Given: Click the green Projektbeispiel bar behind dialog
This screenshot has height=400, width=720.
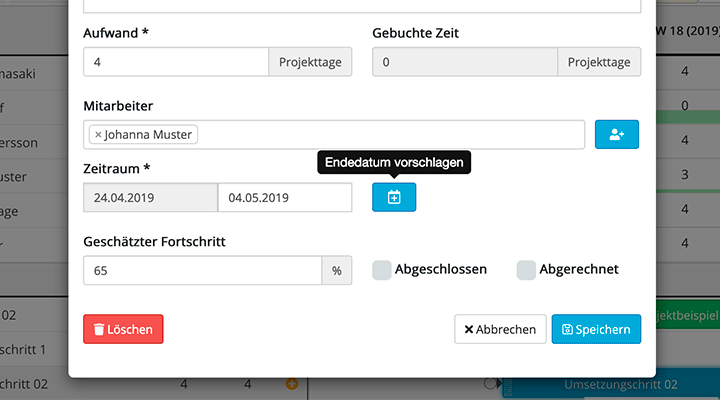Looking at the screenshot, I should click(x=686, y=316).
